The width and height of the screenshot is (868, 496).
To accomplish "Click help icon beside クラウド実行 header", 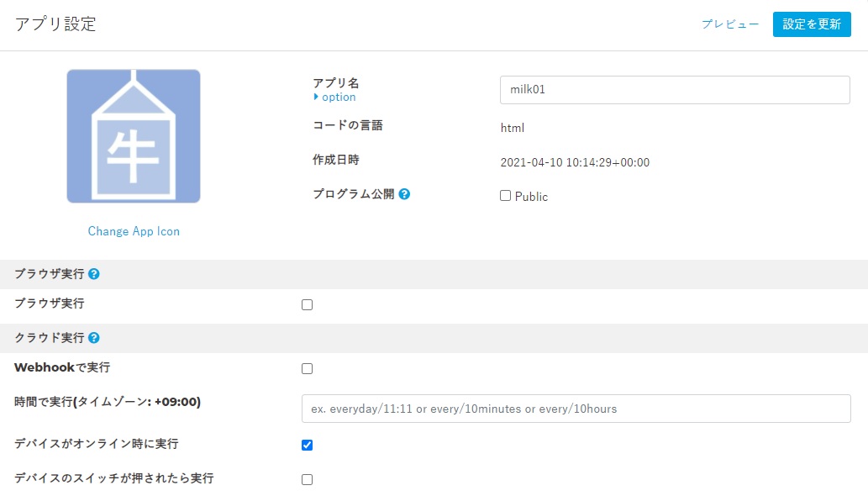I will [94, 338].
